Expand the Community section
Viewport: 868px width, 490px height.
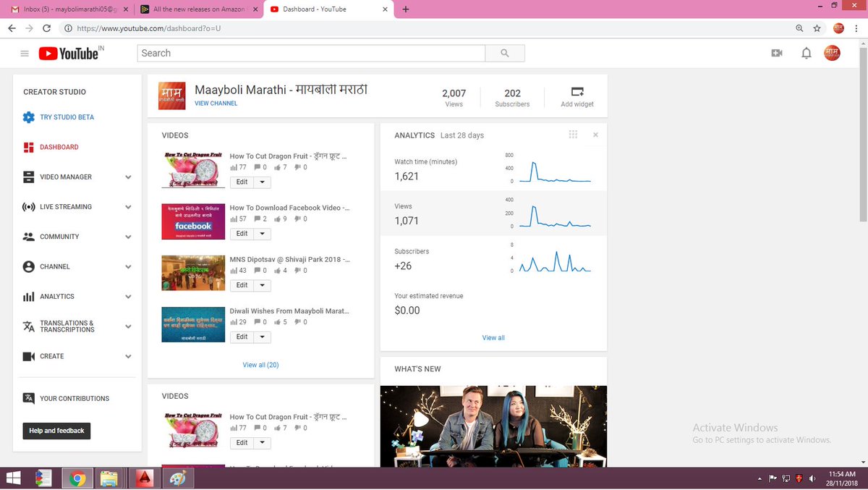point(128,237)
